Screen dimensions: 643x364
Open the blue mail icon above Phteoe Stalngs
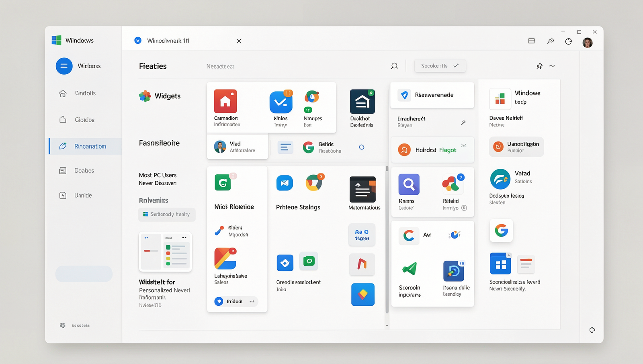(285, 183)
